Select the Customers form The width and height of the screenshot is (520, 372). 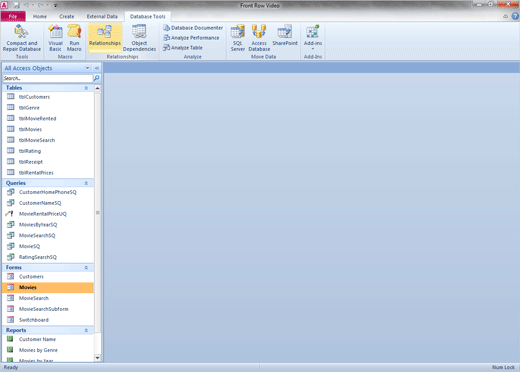(x=48, y=277)
